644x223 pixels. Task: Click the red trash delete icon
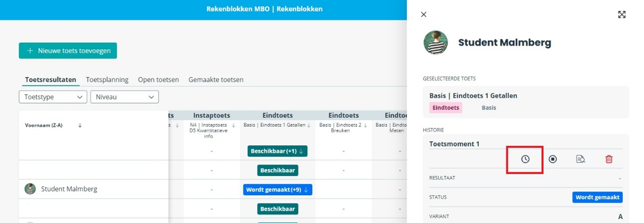[x=609, y=159]
